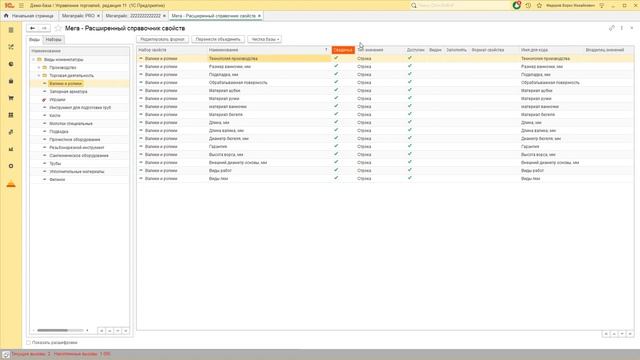Screen dimensions: 640x360
Task: Click the home icon of Начальная страница
Action: point(6,16)
